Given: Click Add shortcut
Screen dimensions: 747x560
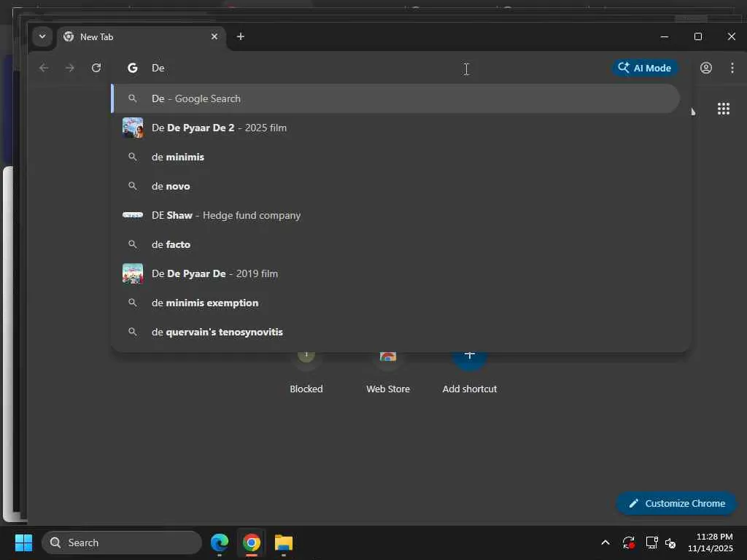Looking at the screenshot, I should pos(469,374).
